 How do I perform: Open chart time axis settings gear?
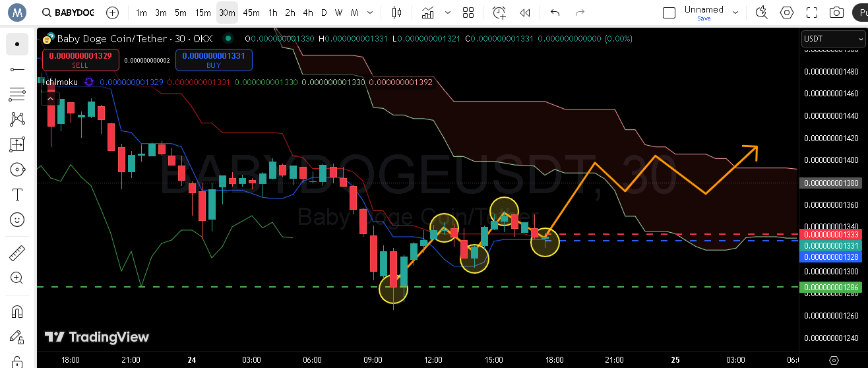point(834,360)
